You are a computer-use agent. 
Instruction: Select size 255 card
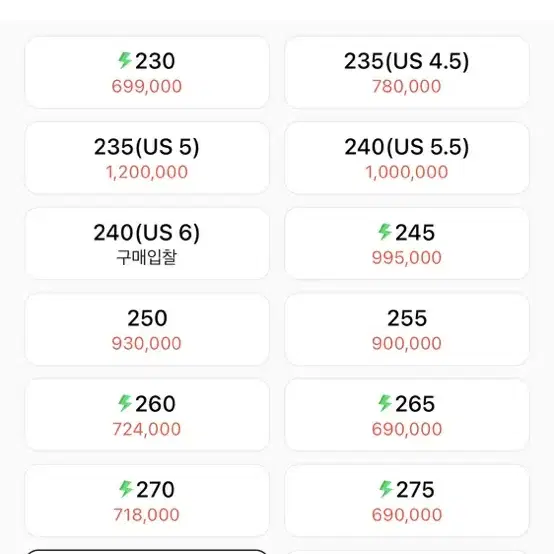coord(407,329)
